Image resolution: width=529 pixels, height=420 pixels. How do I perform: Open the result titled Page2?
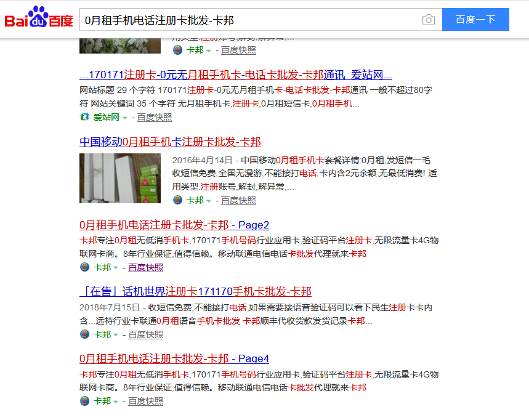tap(174, 225)
